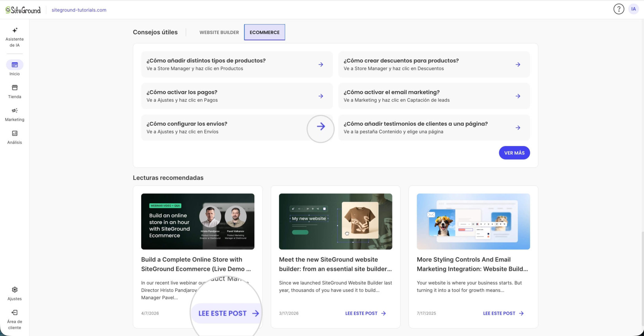Click arrow for product discounts tip

tap(518, 65)
